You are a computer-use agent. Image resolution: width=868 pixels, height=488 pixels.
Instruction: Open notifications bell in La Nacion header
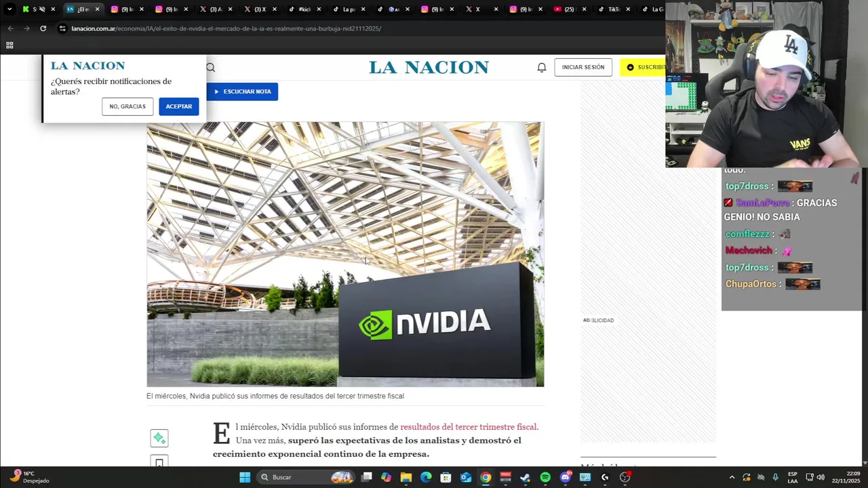click(541, 67)
